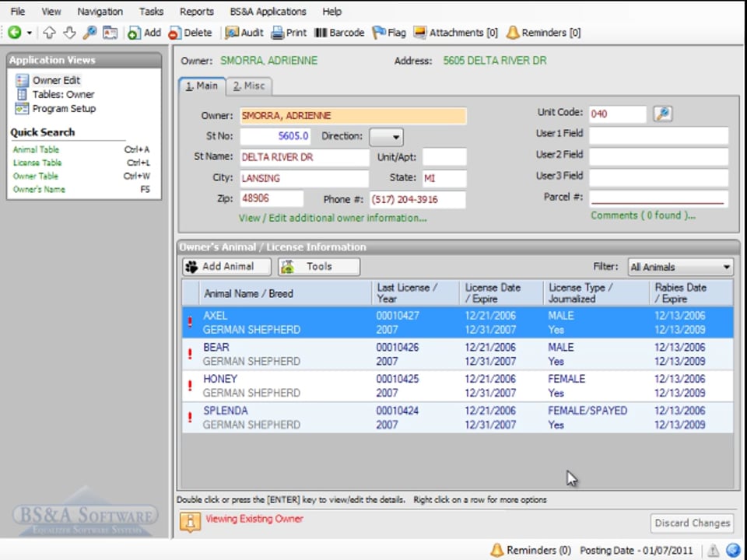Image resolution: width=747 pixels, height=560 pixels.
Task: Click the Print toolbar button
Action: 289,33
